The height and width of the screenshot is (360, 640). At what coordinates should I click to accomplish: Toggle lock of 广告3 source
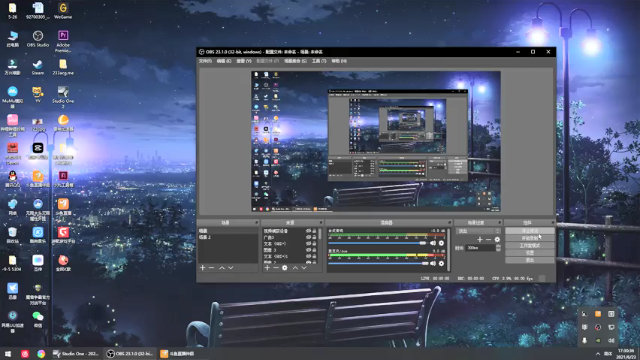(314, 237)
